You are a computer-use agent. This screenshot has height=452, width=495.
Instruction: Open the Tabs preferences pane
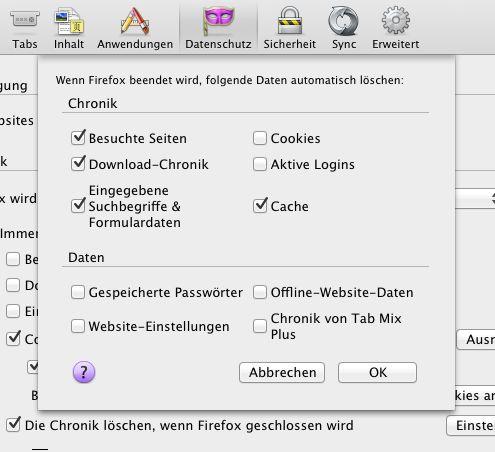click(25, 29)
